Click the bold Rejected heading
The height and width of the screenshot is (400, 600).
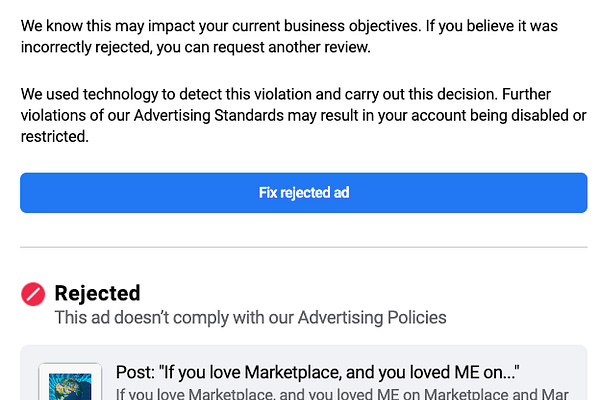(97, 293)
